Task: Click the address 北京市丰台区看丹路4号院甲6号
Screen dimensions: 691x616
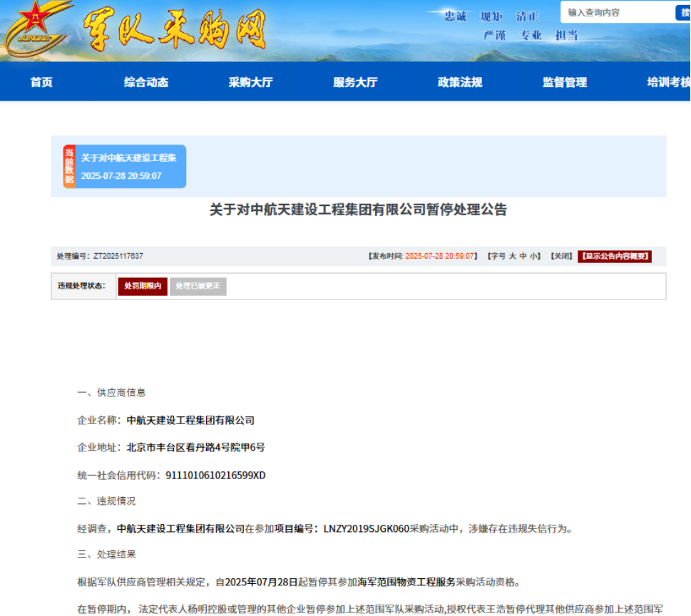Action: (x=195, y=448)
